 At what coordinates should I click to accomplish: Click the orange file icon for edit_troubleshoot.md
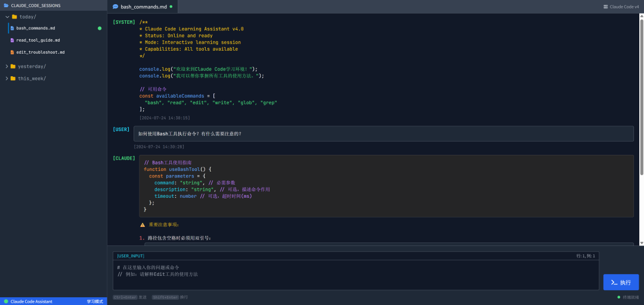[12, 52]
